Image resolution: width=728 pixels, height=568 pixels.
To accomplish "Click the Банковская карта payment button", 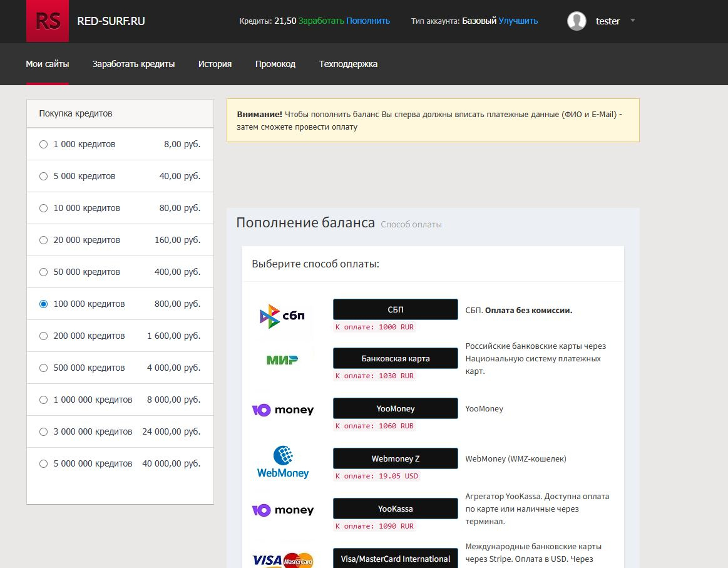I will coord(396,359).
